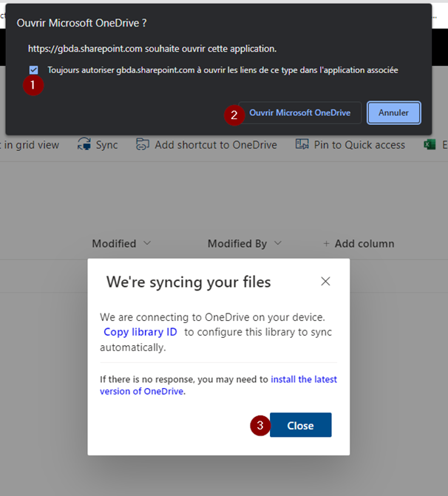Click the 'Pin to Quick access' icon

(302, 144)
